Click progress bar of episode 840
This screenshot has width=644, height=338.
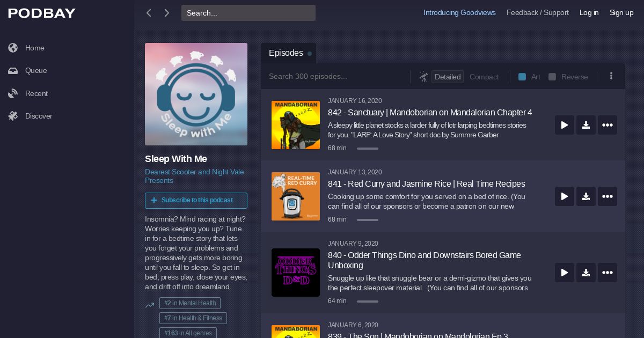[368, 302]
